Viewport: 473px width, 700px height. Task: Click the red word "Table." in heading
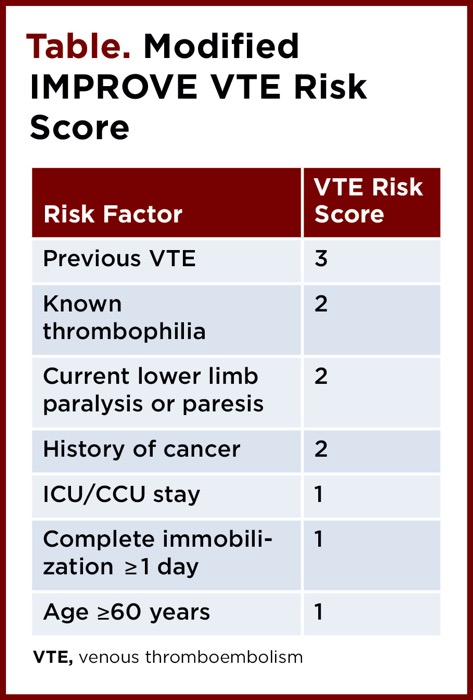coord(79,46)
